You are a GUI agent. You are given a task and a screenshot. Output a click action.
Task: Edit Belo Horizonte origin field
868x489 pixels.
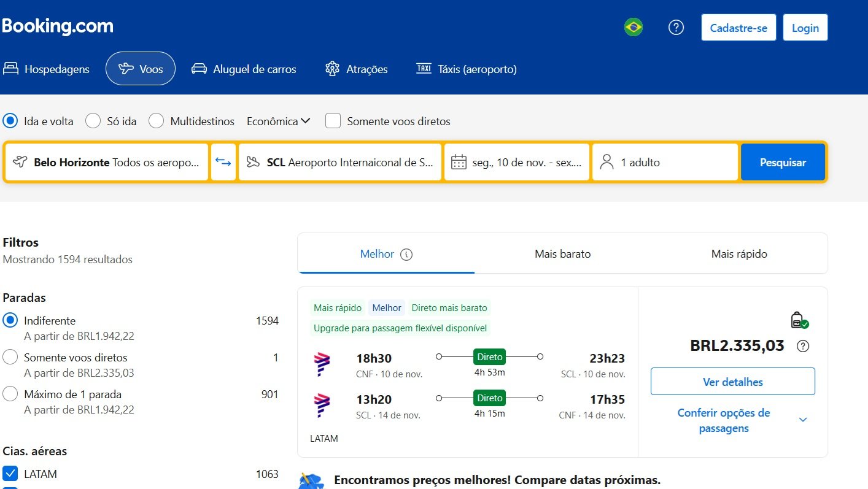[x=107, y=162]
